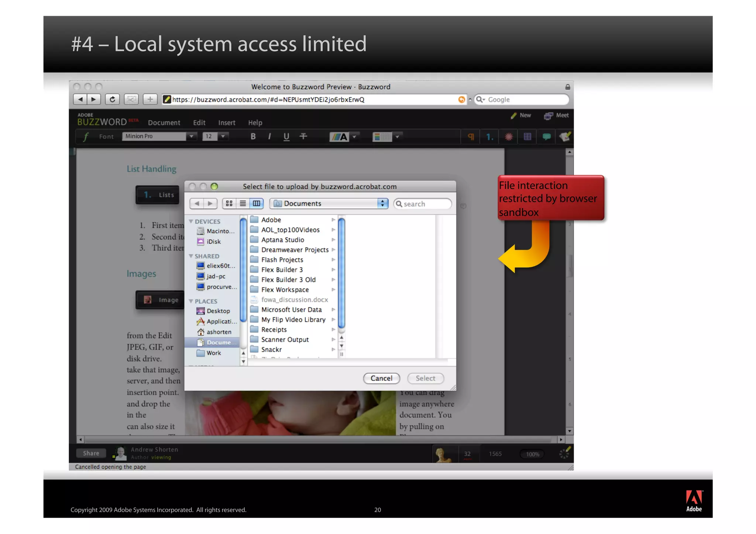
Task: Switch file dialog to column view
Action: 256,203
